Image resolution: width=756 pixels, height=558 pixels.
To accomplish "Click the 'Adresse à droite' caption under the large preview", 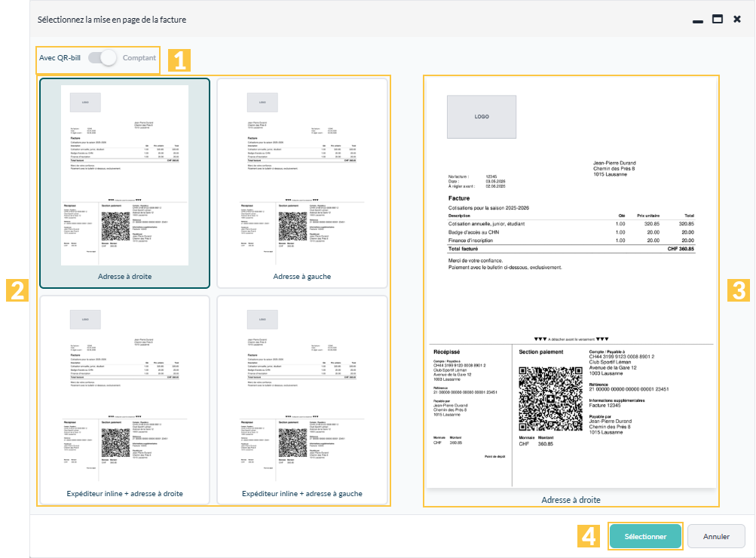I will tap(571, 500).
